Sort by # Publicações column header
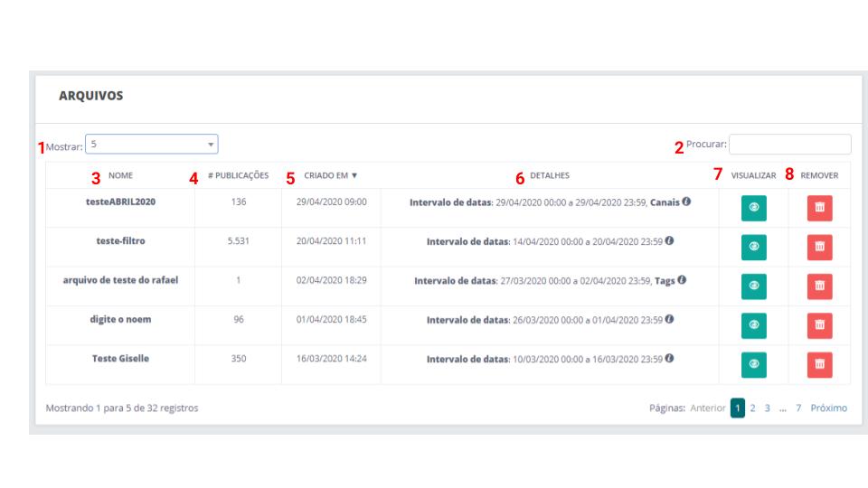This screenshot has width=868, height=488. [238, 175]
